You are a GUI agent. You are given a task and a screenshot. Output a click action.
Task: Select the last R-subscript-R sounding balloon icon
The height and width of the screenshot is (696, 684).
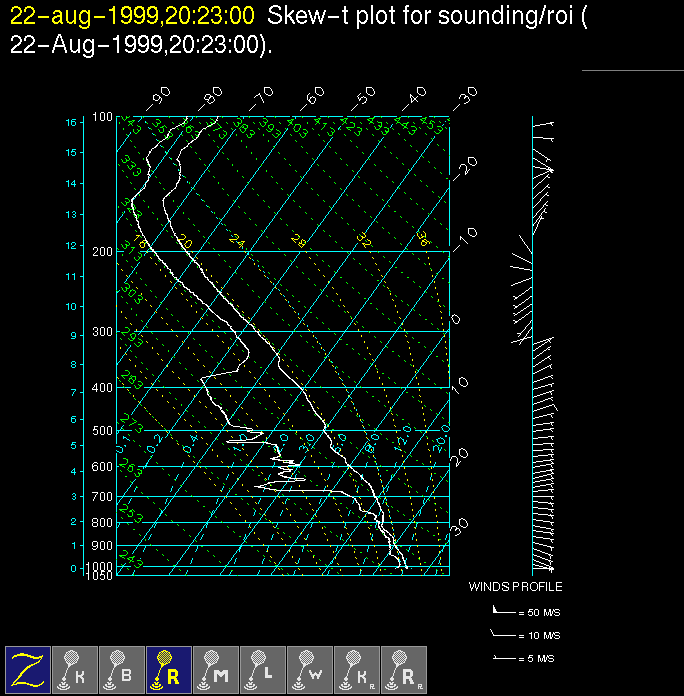tap(404, 670)
